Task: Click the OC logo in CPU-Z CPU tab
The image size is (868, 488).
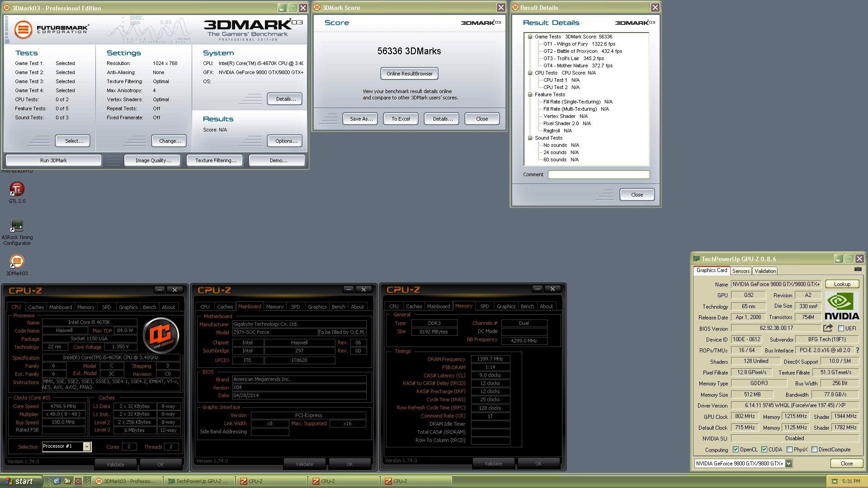Action: coord(161,335)
